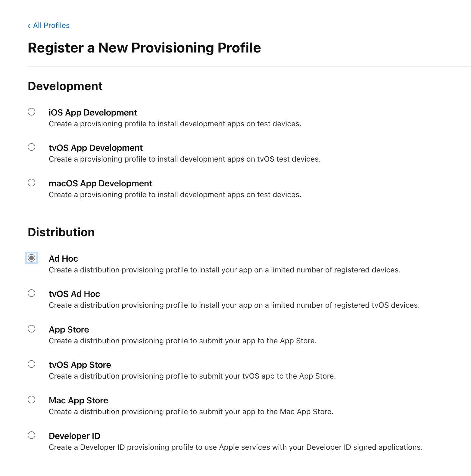Select the tvOS Ad Hoc radio button
The image size is (471, 476).
[x=31, y=293]
